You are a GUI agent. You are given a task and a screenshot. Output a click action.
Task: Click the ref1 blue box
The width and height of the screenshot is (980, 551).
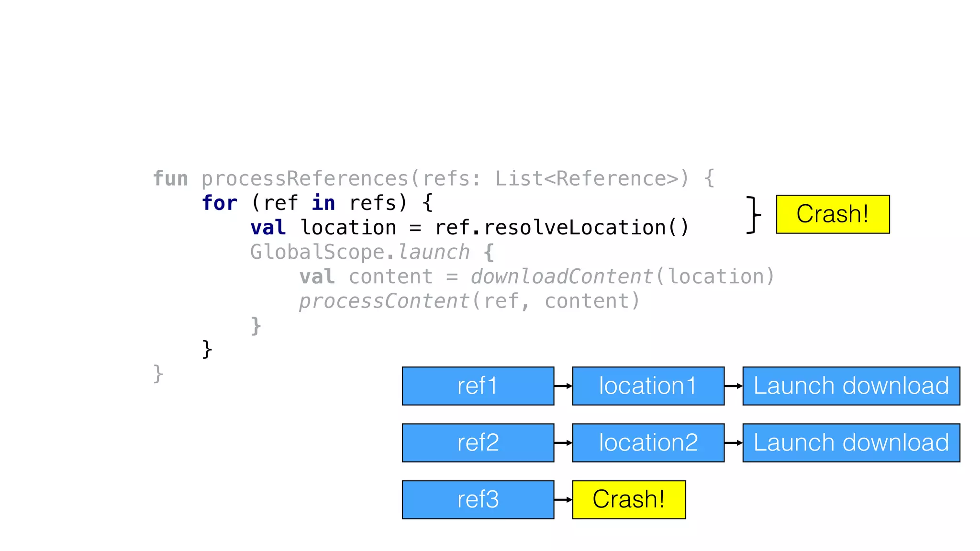click(478, 386)
